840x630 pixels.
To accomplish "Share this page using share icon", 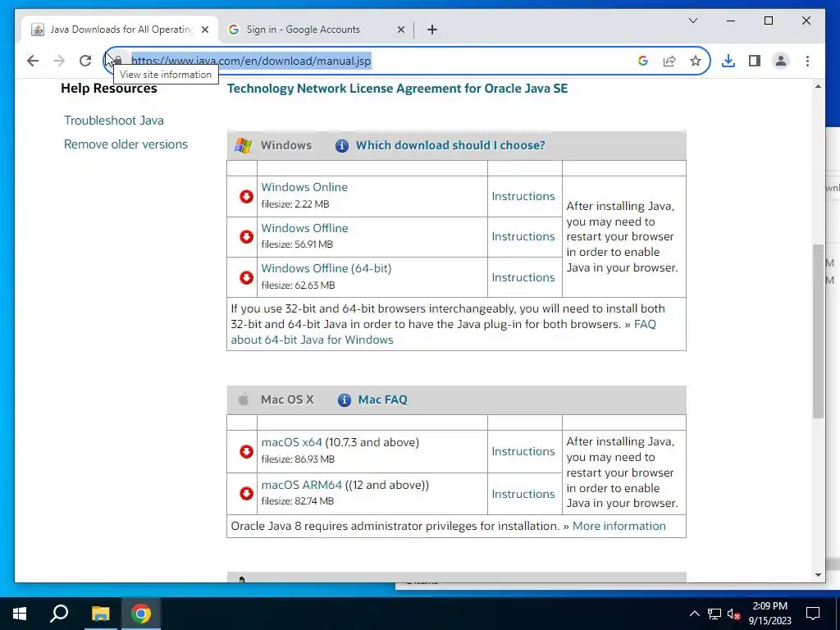I will coord(669,61).
